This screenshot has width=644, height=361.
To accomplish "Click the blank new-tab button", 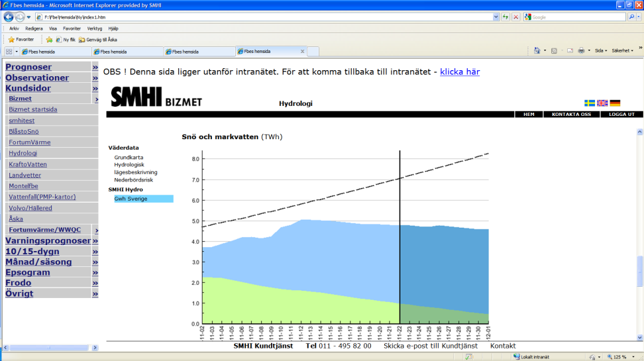I will [313, 52].
